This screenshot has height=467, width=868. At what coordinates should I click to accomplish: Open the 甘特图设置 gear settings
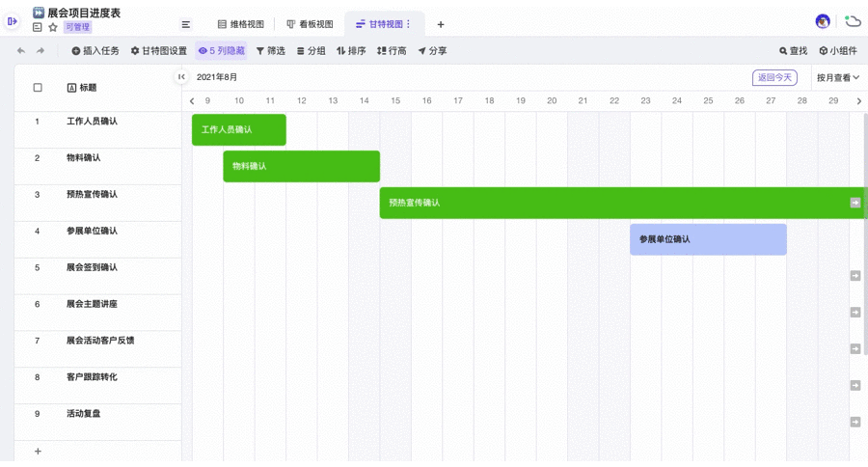pos(159,51)
